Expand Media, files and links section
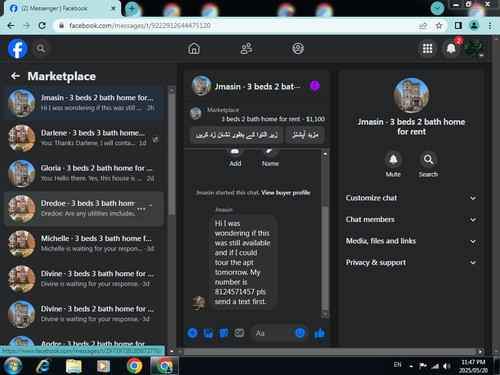The width and height of the screenshot is (500, 375). pyautogui.click(x=411, y=241)
